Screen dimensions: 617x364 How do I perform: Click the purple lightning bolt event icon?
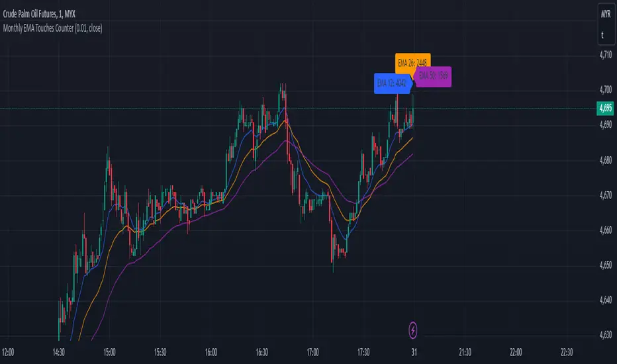click(x=413, y=330)
